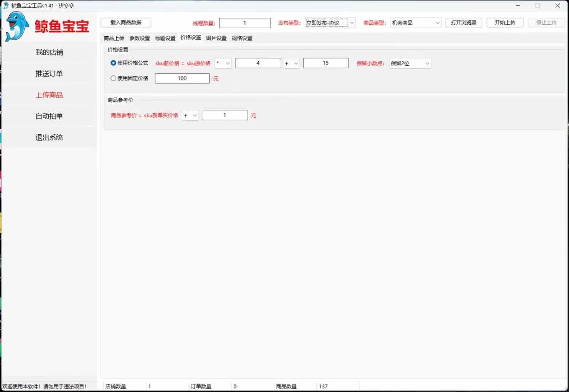Open 我的店铺 in the sidebar
This screenshot has width=569, height=392.
point(49,52)
